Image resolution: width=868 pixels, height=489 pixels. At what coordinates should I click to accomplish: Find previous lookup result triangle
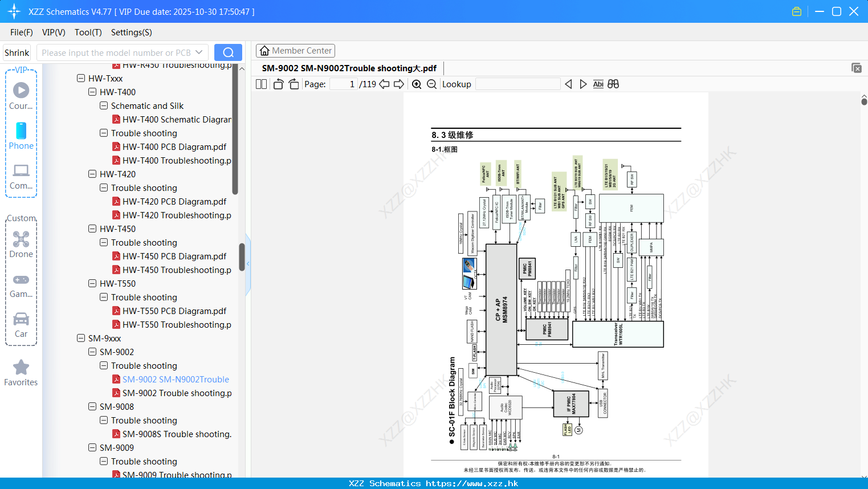568,84
